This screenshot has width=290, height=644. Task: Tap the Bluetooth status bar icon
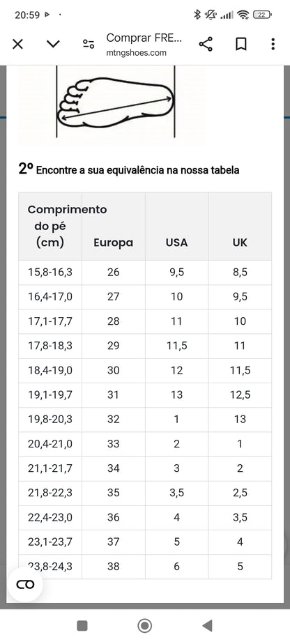197,15
